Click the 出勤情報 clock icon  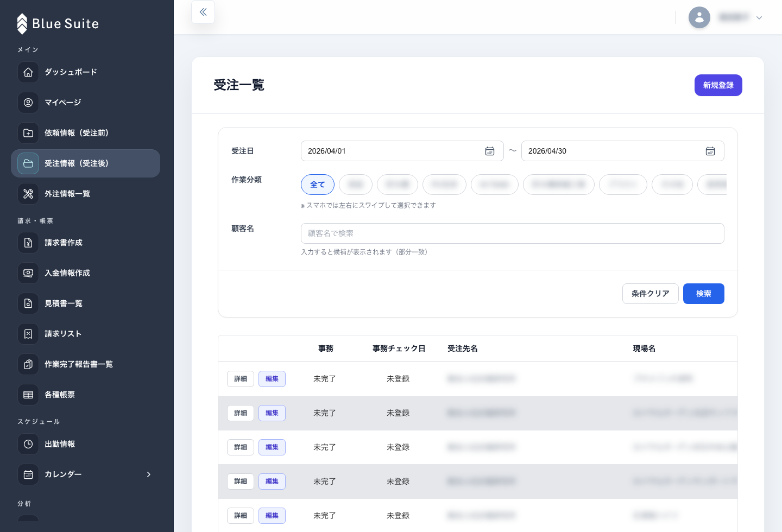28,444
